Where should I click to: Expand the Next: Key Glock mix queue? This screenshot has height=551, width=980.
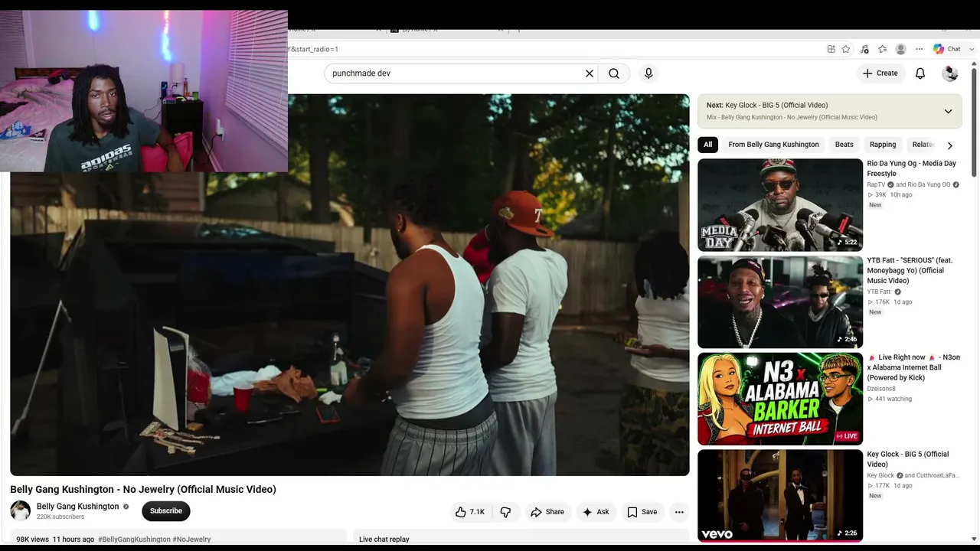(948, 112)
